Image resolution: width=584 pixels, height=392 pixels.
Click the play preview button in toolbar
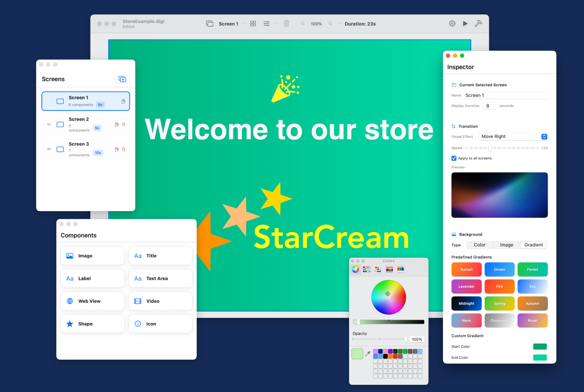[x=465, y=24]
